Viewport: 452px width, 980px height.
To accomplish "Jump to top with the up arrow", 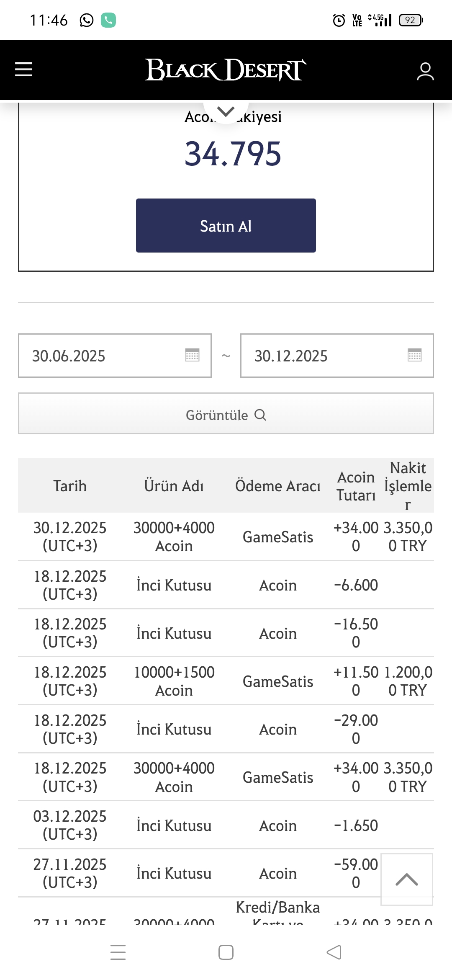I will click(x=407, y=879).
